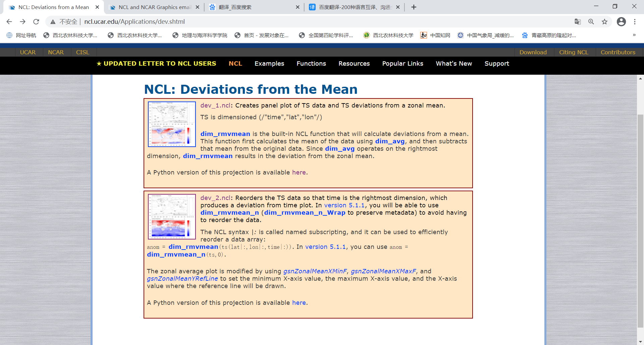Open the dev_1.ncl plot thumbnail

click(172, 124)
